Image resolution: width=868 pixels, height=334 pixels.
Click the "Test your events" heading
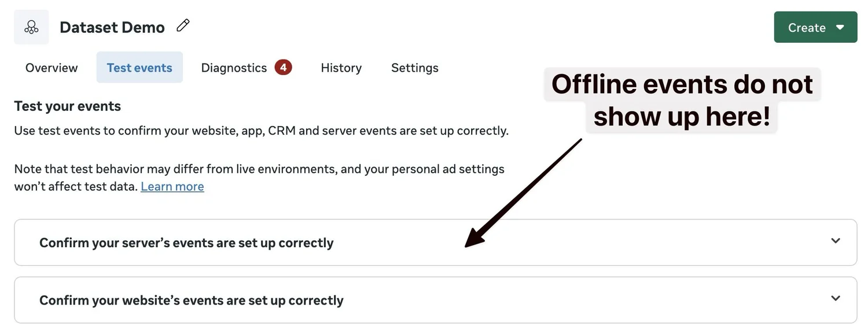(67, 106)
